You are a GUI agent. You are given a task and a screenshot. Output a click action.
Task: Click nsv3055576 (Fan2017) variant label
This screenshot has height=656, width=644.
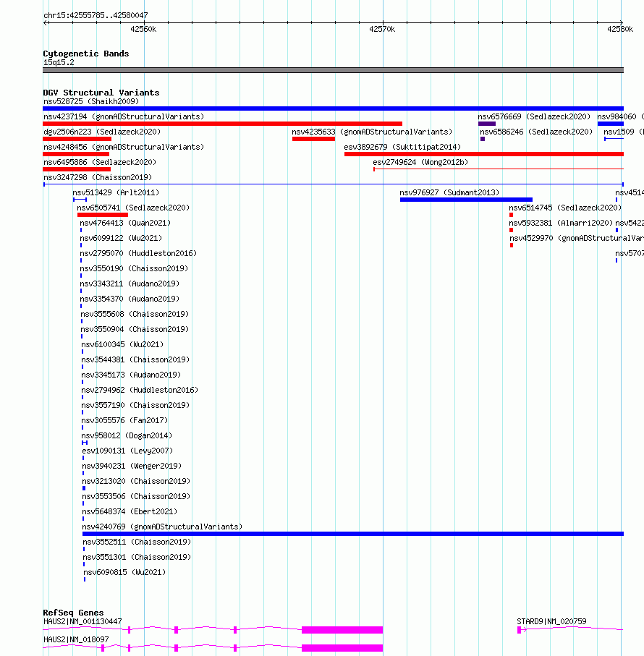pos(124,420)
